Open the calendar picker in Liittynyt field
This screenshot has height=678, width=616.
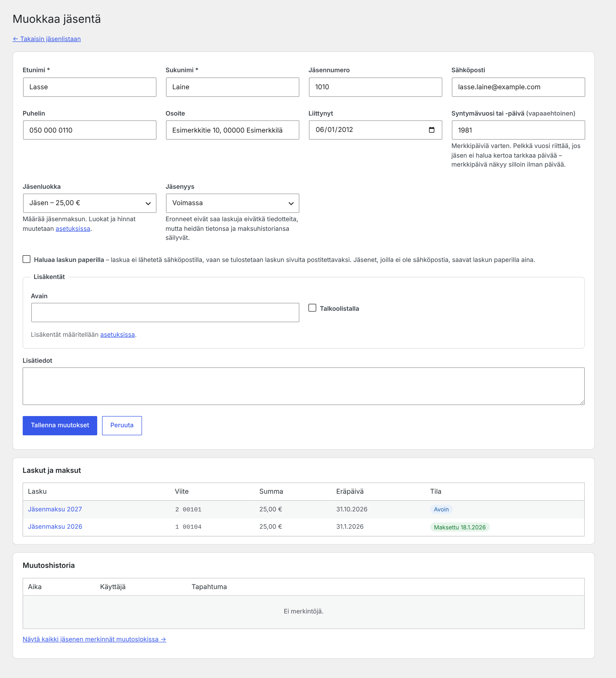click(x=432, y=130)
